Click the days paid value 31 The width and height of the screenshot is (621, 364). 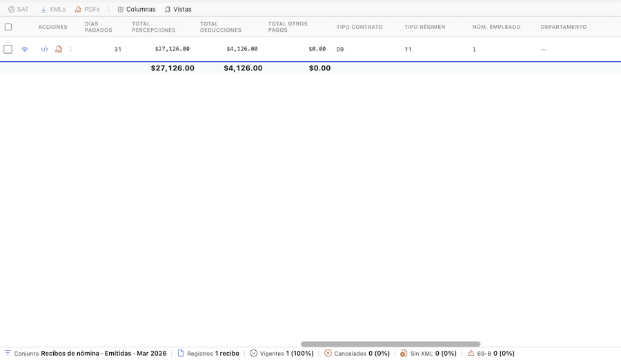point(117,50)
